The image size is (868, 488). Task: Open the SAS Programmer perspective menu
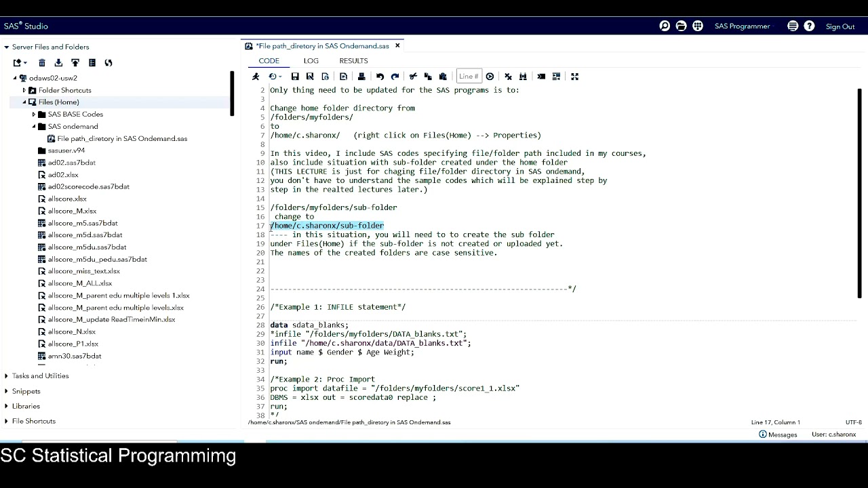742,26
